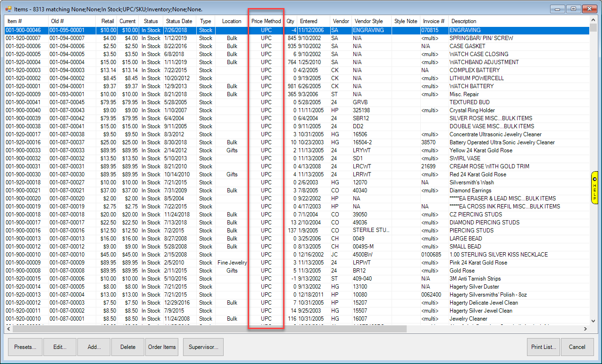Click the Edit button
The image size is (602, 364).
(59, 347)
